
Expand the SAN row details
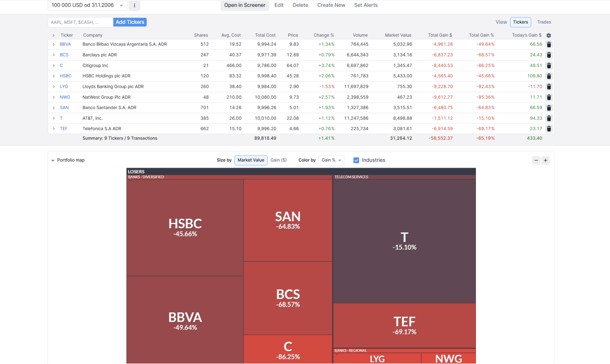[x=54, y=108]
